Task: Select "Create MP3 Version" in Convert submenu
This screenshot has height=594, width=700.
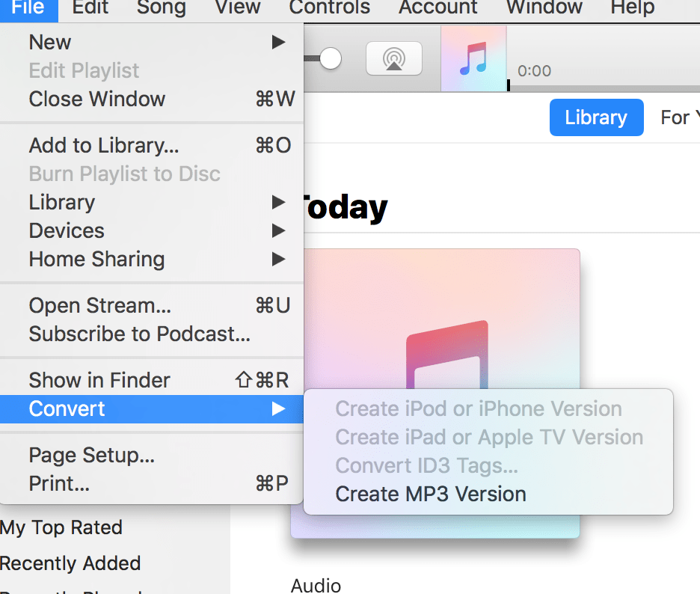Action: pos(430,494)
